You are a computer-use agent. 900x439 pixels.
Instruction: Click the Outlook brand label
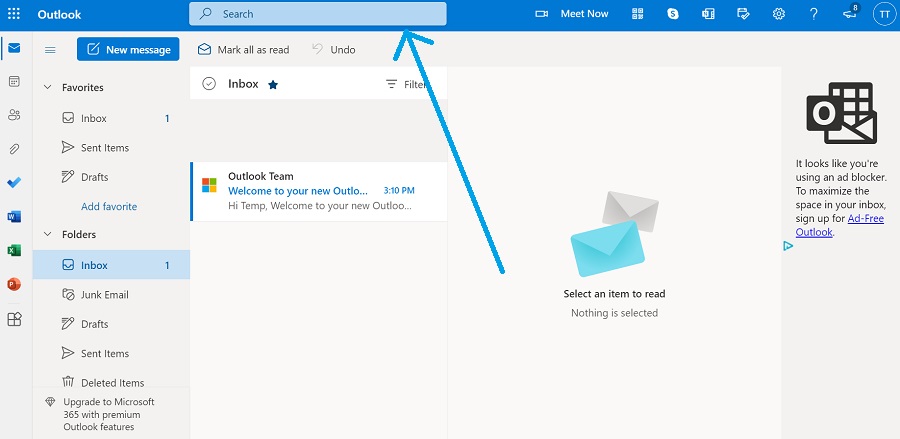[59, 14]
